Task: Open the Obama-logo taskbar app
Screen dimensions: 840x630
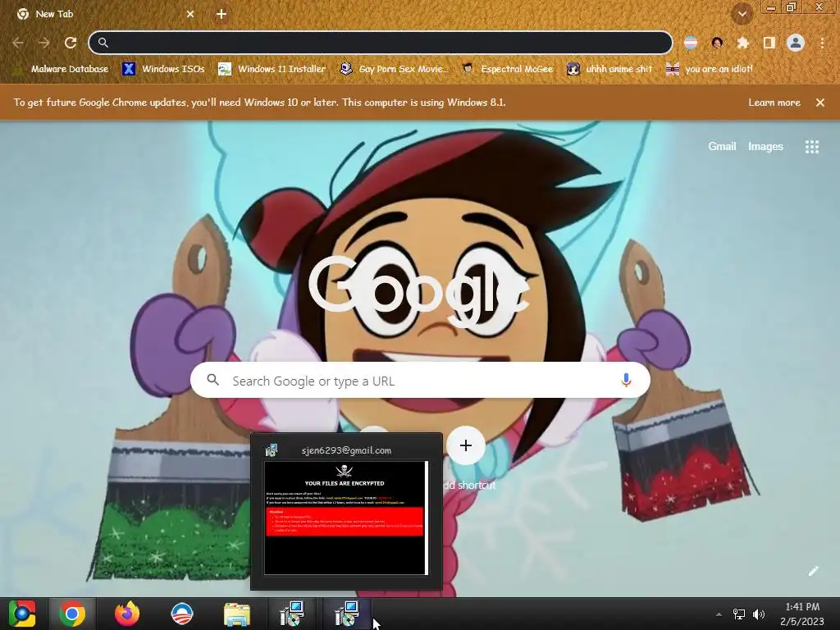Action: tap(182, 614)
